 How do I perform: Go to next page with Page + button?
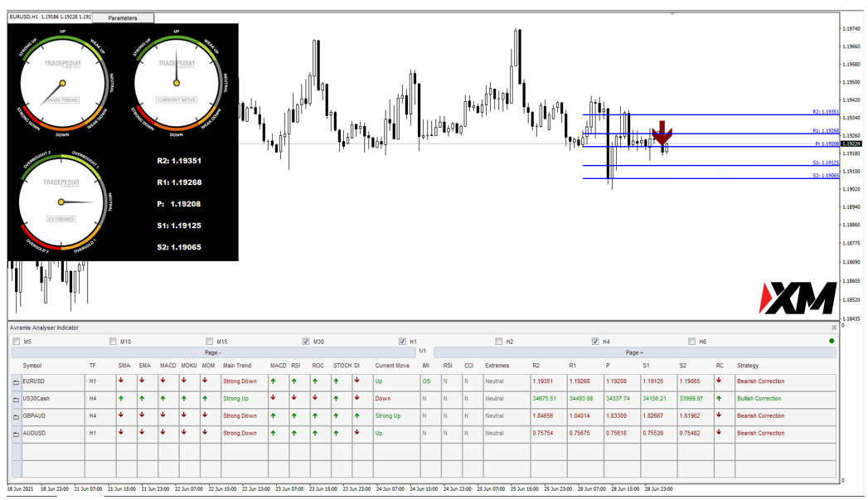click(x=634, y=352)
